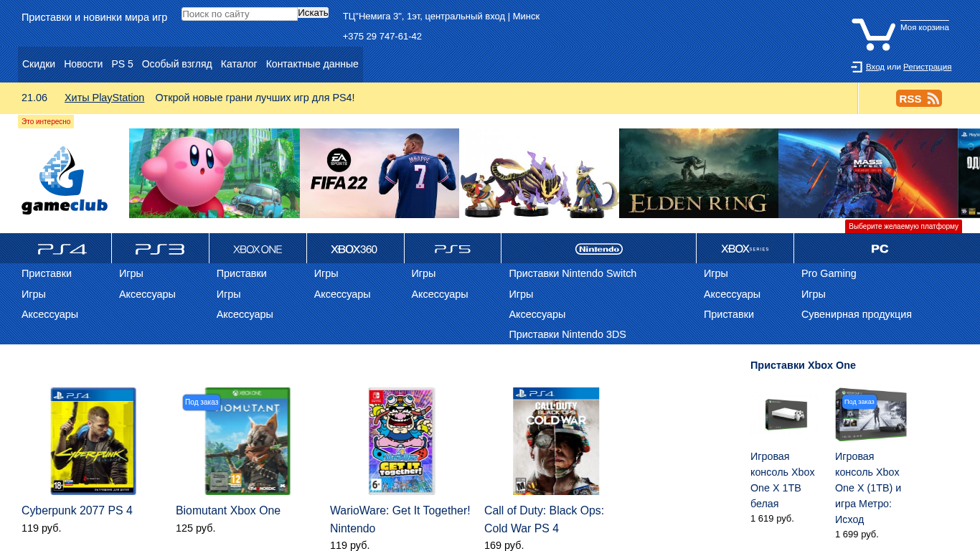Open the Каталог menu item
The height and width of the screenshot is (551, 980).
click(x=239, y=64)
